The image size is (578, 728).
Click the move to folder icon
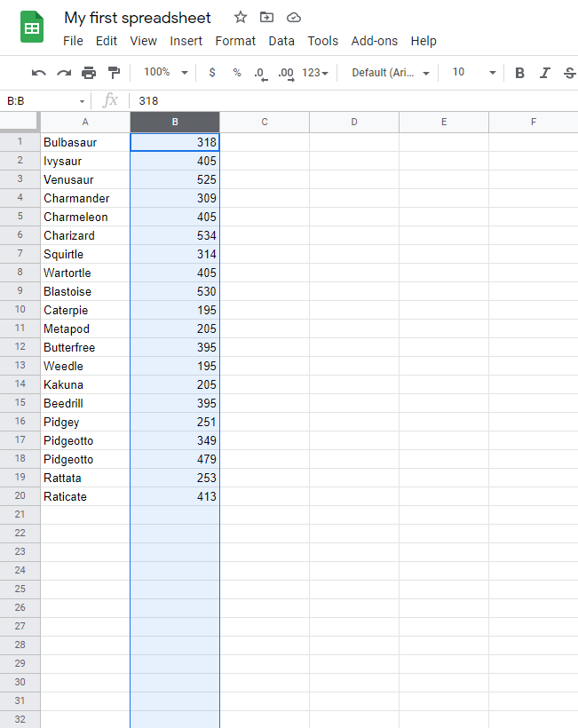[x=266, y=17]
